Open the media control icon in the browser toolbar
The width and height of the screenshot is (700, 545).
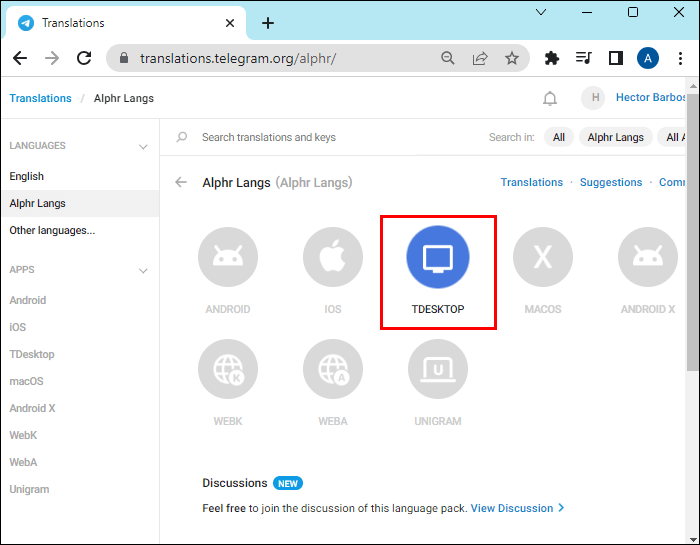583,58
